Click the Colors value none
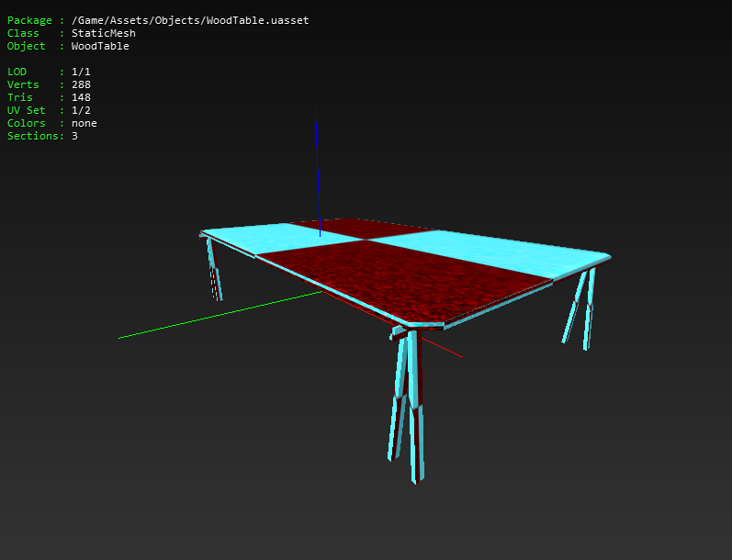 pyautogui.click(x=84, y=123)
